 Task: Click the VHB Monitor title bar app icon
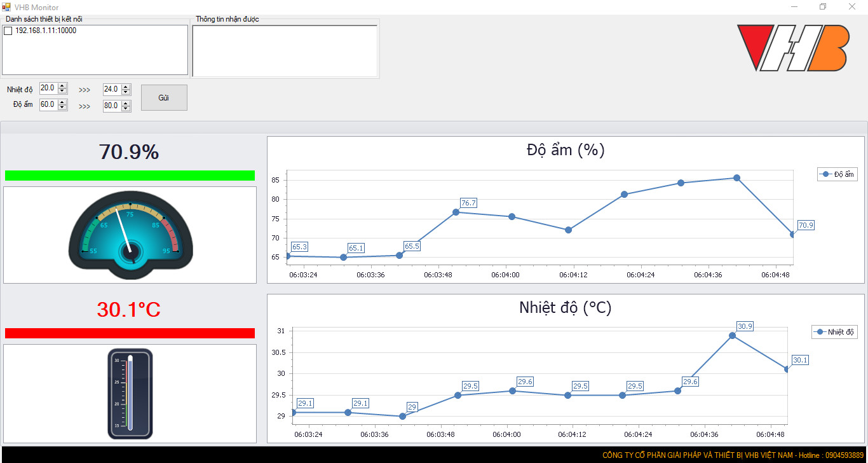(x=7, y=7)
